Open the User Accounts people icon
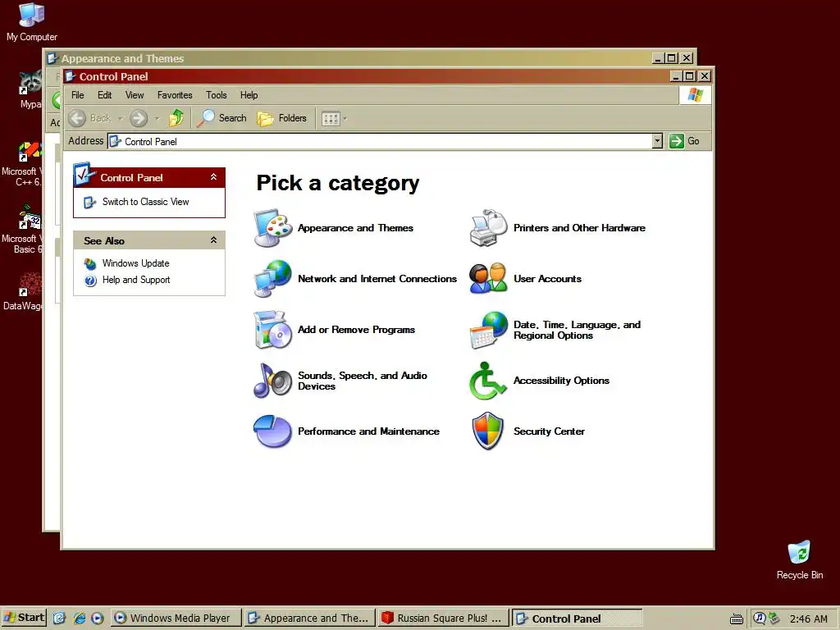The image size is (840, 630). (488, 279)
